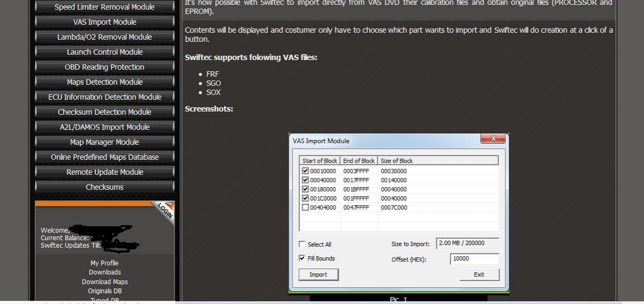Open Online Predefined Maps Database page

[105, 157]
